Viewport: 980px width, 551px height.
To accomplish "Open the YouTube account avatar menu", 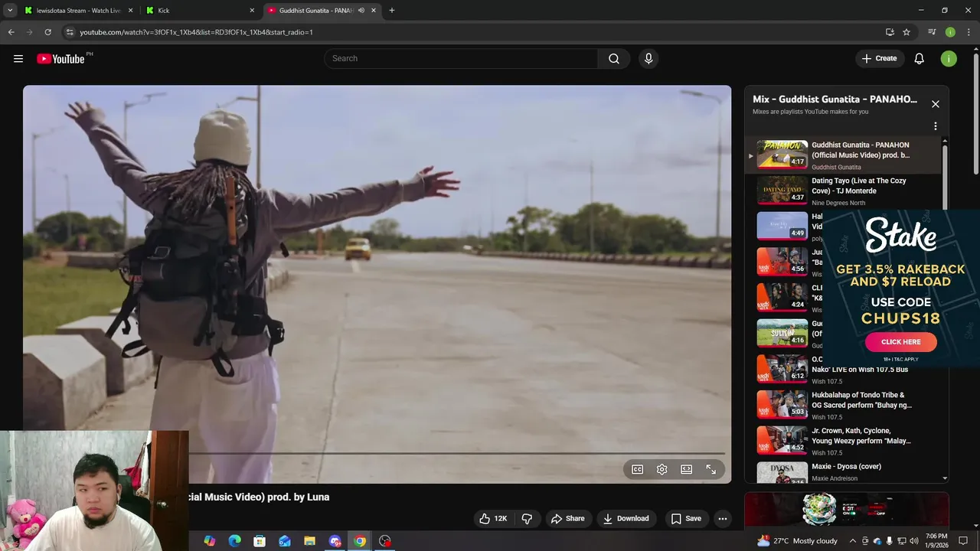I will (x=949, y=59).
